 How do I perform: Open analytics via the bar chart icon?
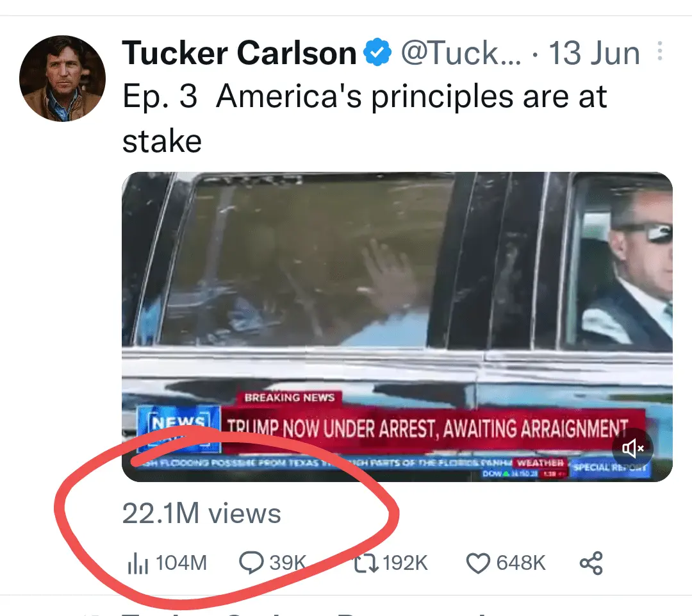click(x=138, y=564)
